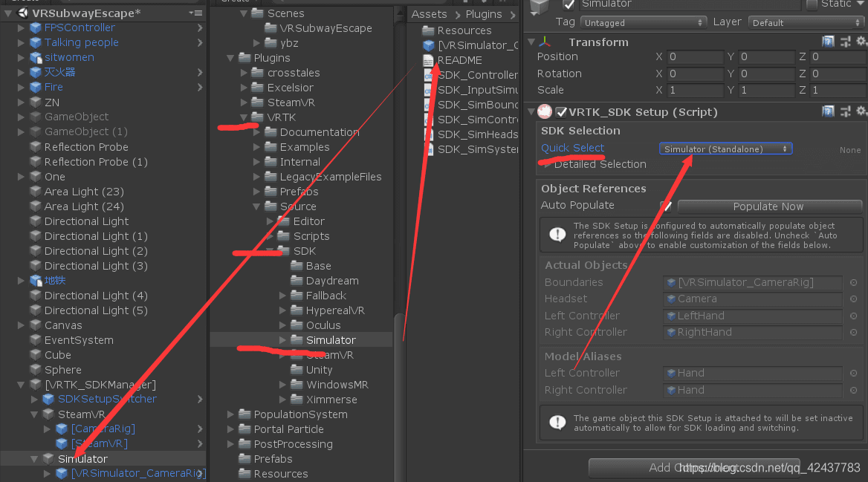The width and height of the screenshot is (868, 482).
Task: Collapse the Transform component foldout
Action: 531,42
